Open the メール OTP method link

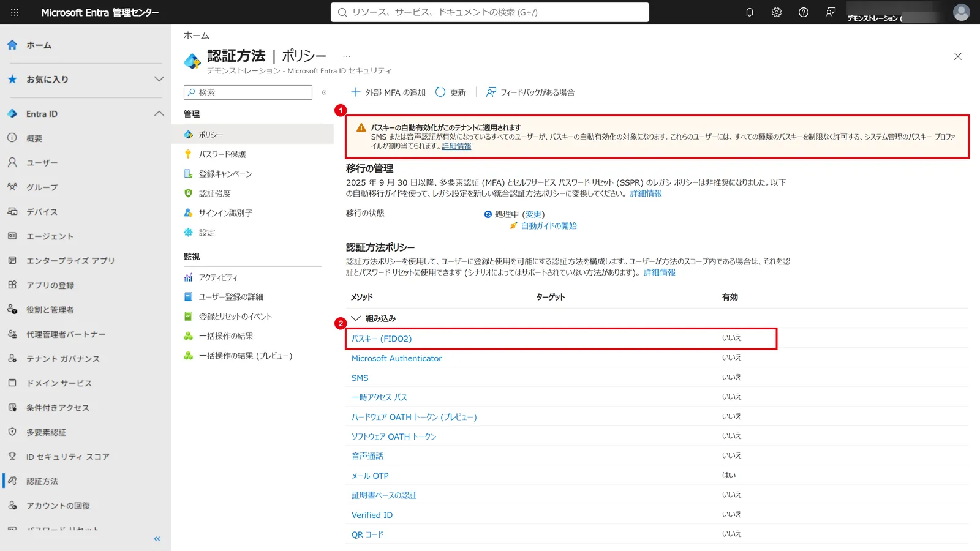370,476
